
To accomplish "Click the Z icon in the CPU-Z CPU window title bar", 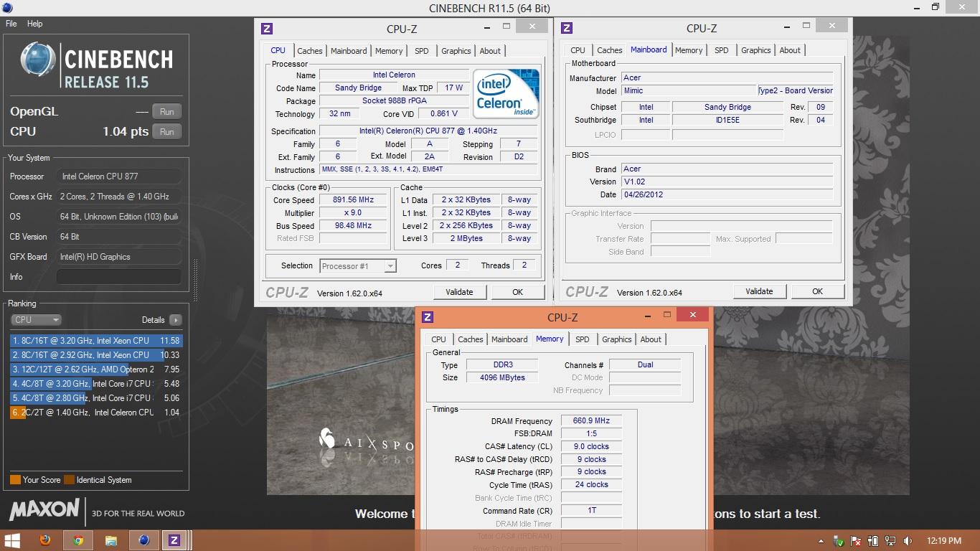I will pos(267,29).
